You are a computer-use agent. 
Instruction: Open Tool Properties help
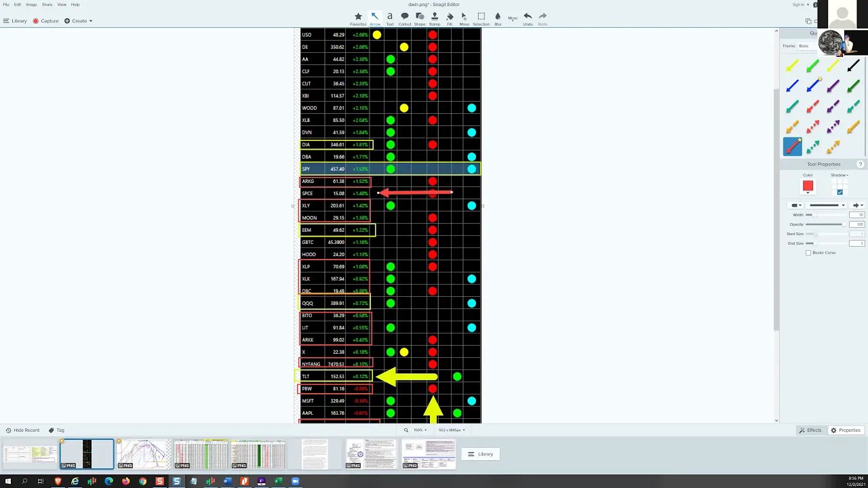tap(861, 164)
